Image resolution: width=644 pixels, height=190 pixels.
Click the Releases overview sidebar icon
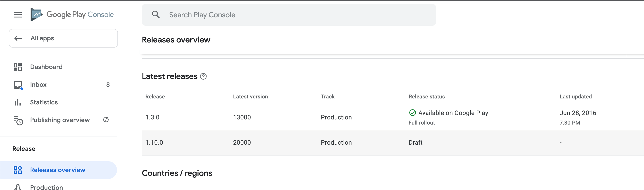18,170
